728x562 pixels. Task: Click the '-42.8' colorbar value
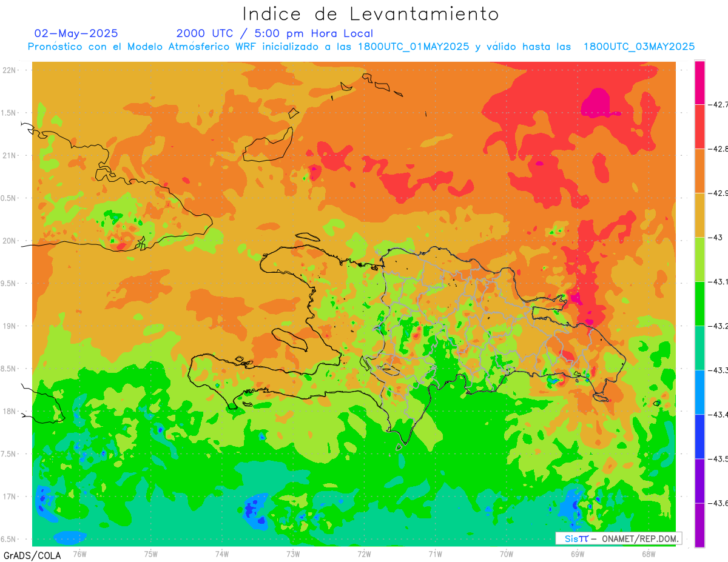click(718, 149)
